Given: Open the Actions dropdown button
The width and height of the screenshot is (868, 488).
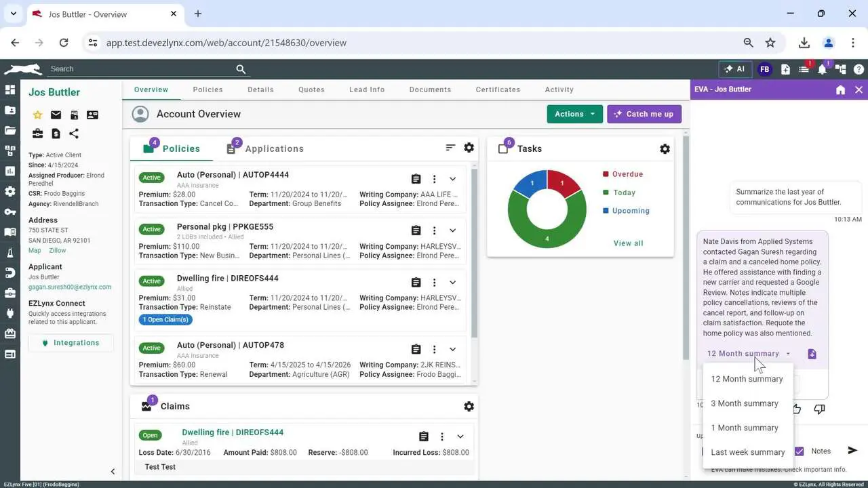Looking at the screenshot, I should (574, 114).
